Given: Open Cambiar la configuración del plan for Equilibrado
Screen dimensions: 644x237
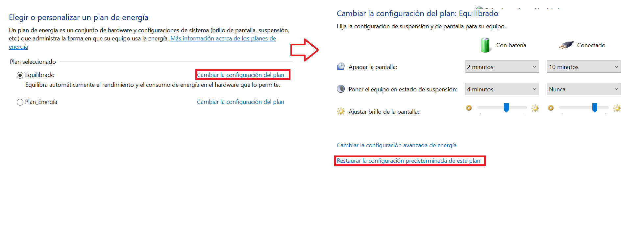Looking at the screenshot, I should coord(240,75).
